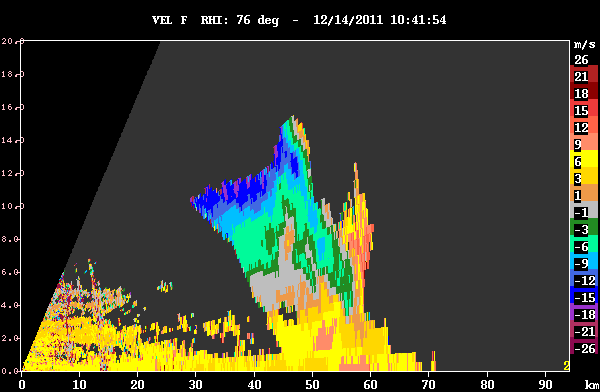Pick the -21 m/s legend color swatch
Viewport: 600px width, 392px height.
[x=584, y=329]
